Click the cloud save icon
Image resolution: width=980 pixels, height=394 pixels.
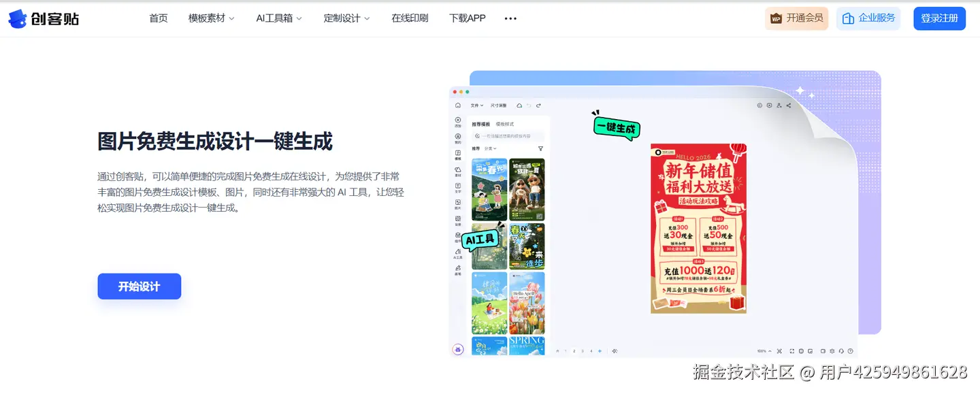(x=519, y=105)
